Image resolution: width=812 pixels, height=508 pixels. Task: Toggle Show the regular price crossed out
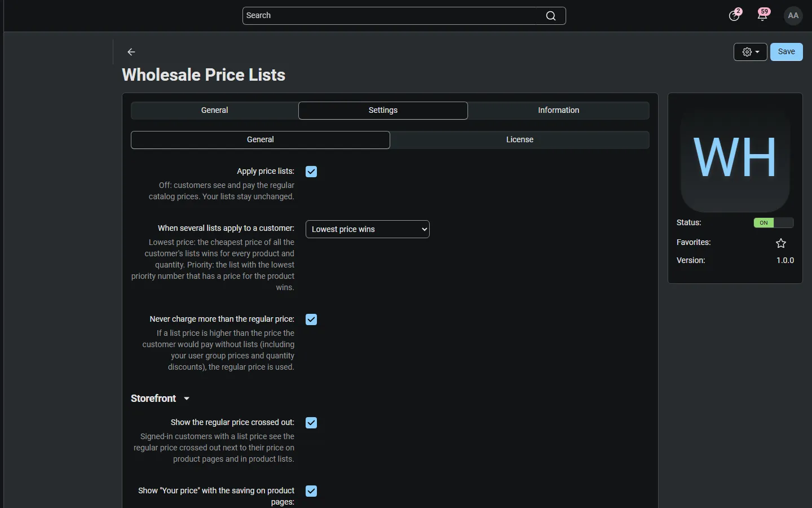click(x=311, y=423)
